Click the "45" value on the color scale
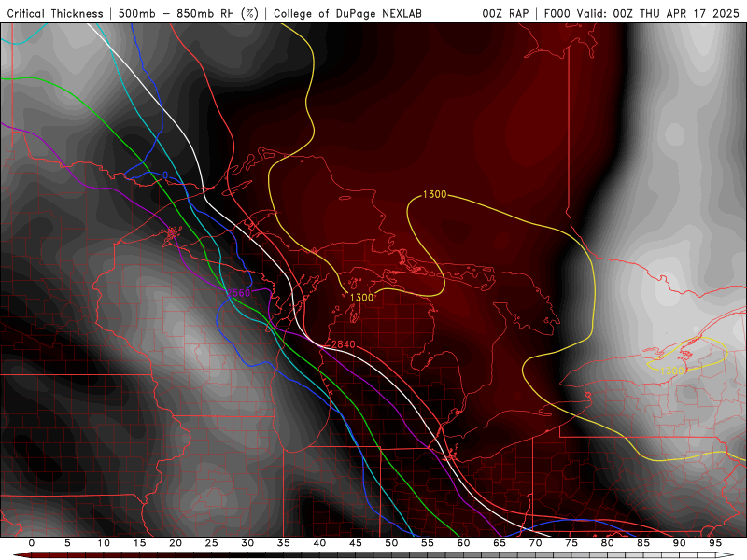747x560 pixels. [356, 543]
